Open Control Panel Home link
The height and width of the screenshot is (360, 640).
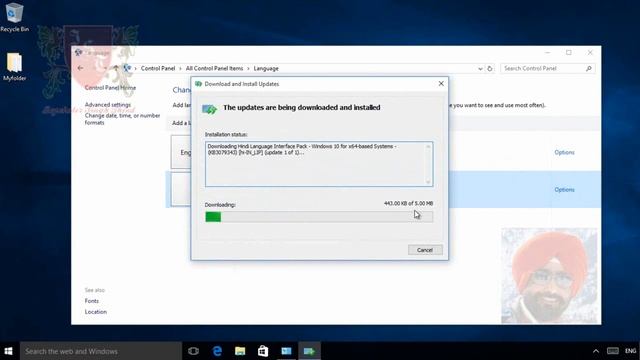tap(110, 87)
